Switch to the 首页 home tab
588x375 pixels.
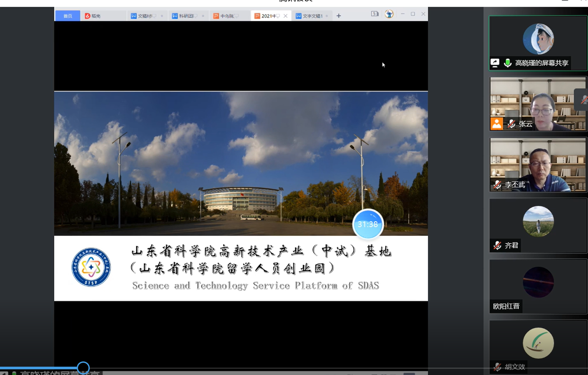(67, 16)
